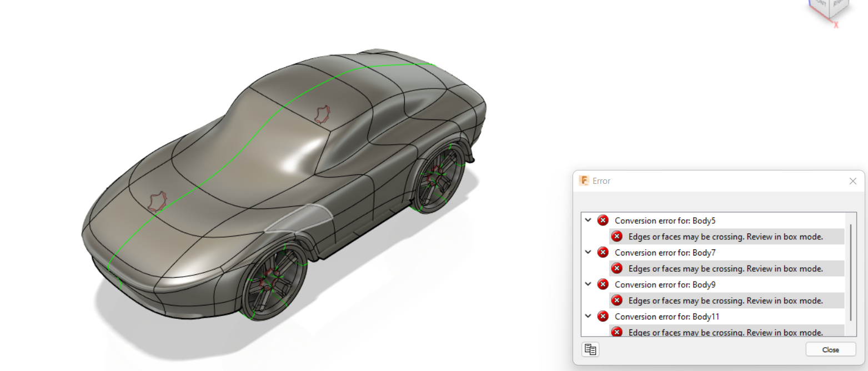Click the Close button on the Error dialog

coord(831,349)
